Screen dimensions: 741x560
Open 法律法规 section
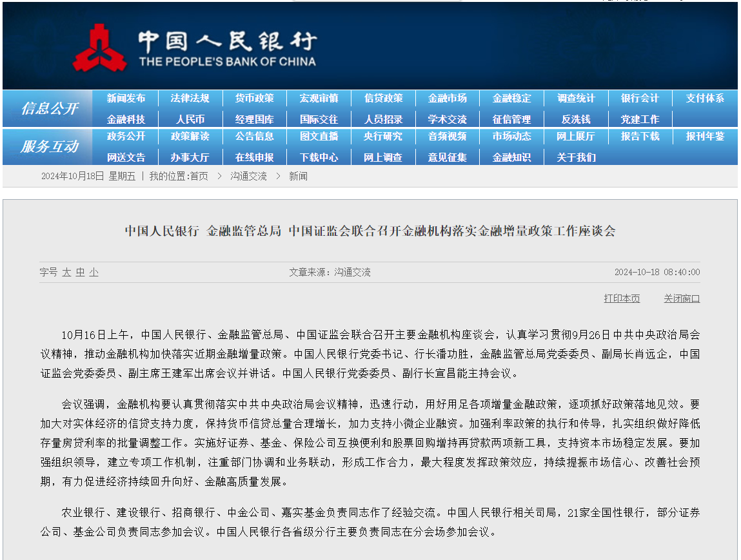[190, 98]
